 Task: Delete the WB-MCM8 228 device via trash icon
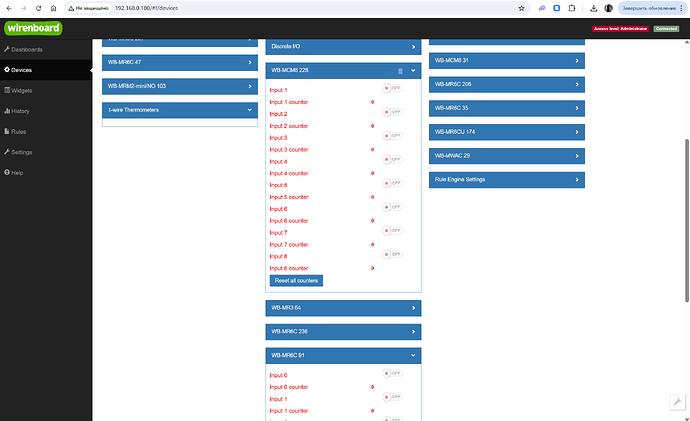click(400, 71)
